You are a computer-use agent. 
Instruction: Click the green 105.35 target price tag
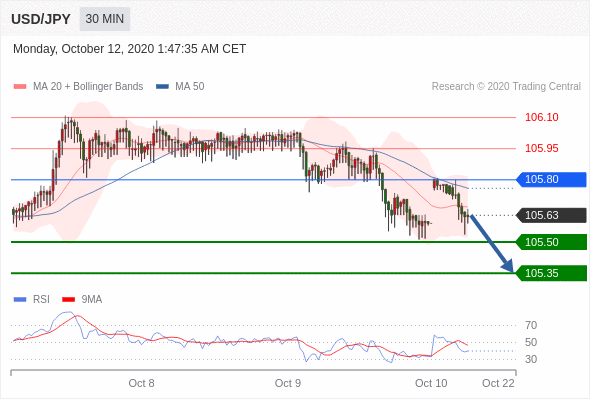pos(551,273)
